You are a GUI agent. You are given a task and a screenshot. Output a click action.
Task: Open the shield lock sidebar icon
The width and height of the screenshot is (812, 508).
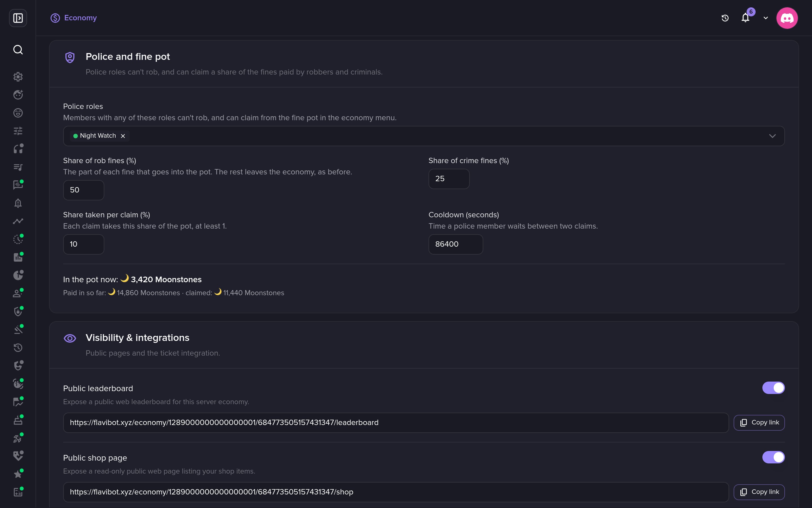(x=18, y=312)
